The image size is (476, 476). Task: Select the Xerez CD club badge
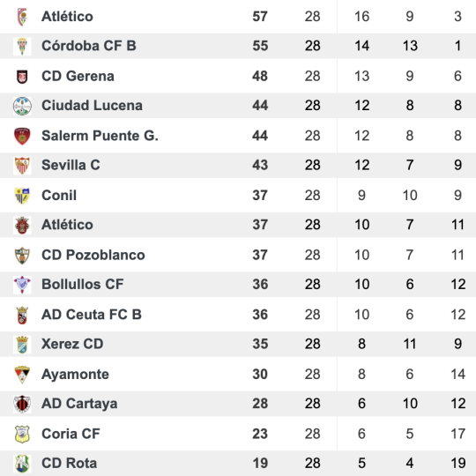(22, 345)
